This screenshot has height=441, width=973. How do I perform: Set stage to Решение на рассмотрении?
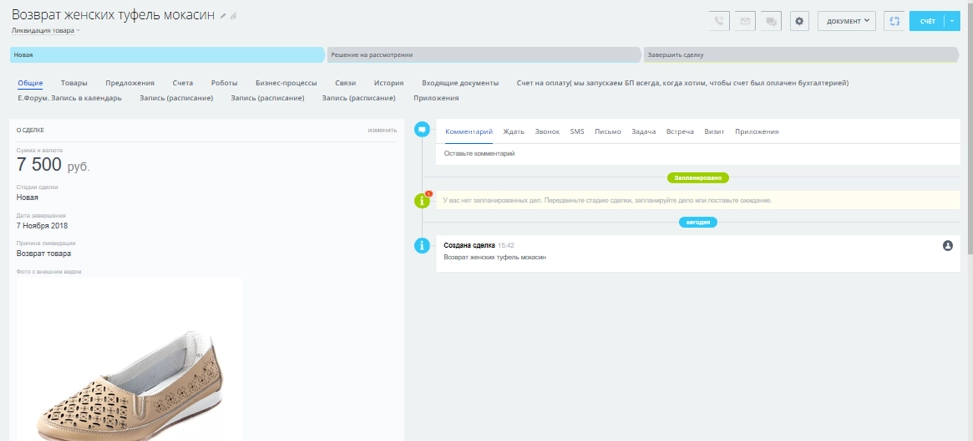pyautogui.click(x=483, y=54)
